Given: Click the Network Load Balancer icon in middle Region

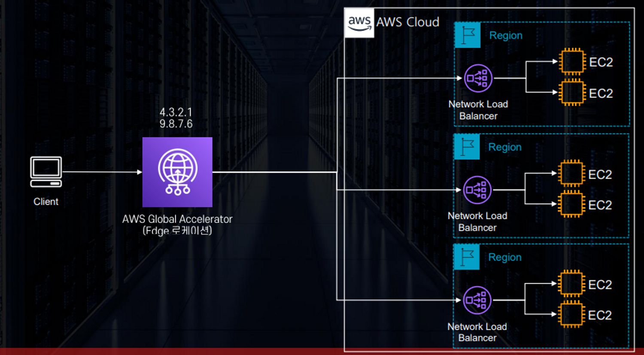Looking at the screenshot, I should point(477,190).
